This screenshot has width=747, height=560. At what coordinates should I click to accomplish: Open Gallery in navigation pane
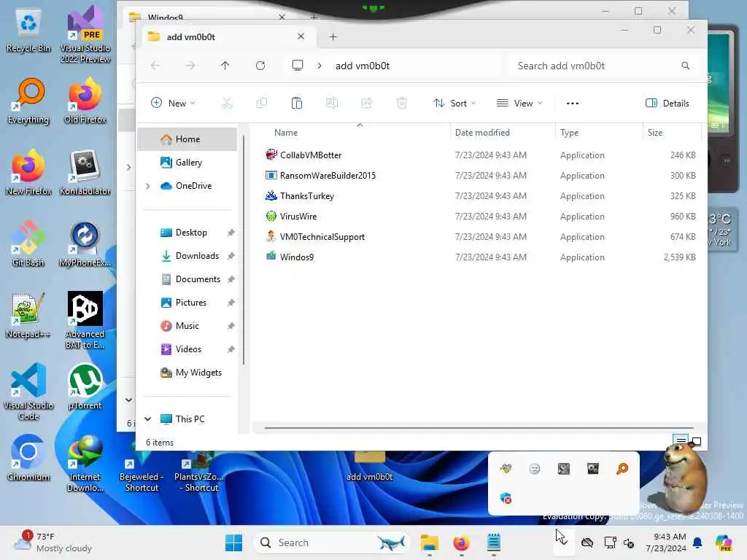187,163
